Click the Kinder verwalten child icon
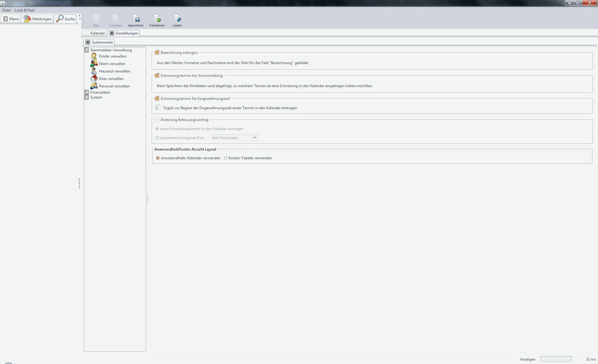Image resolution: width=598 pixels, height=364 pixels. 94,57
